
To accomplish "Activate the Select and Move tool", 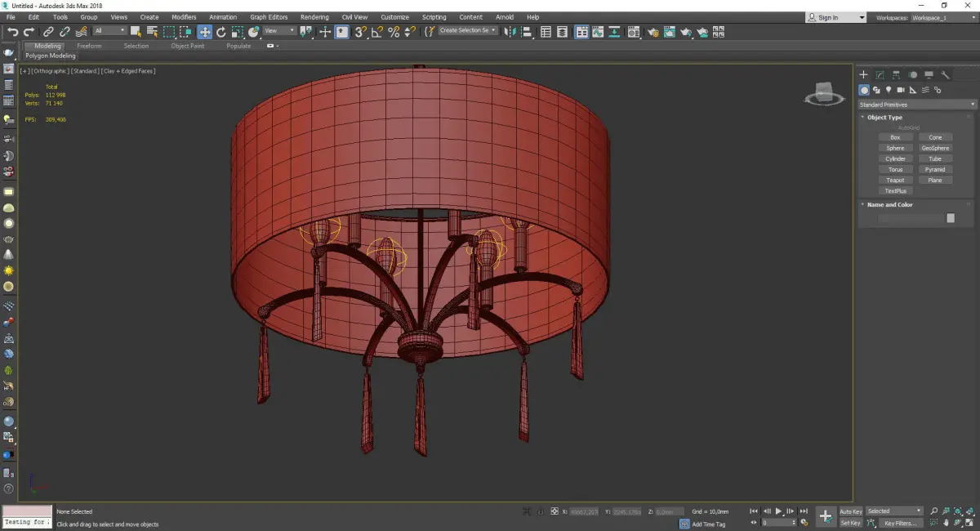I will [204, 32].
